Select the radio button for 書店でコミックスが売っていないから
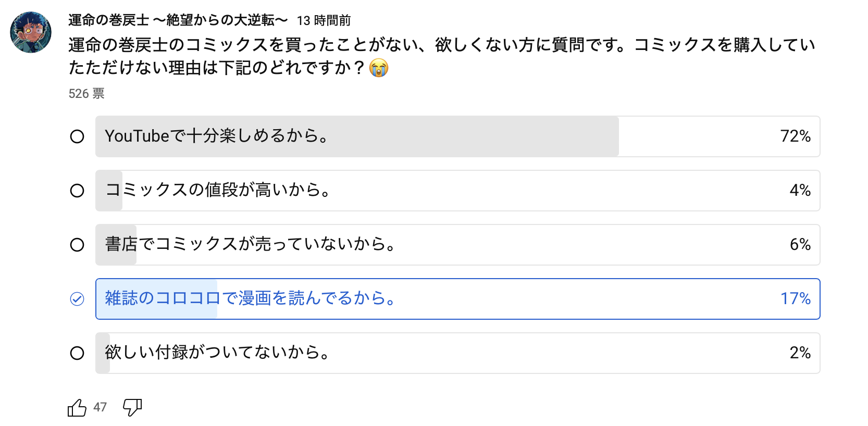The image size is (868, 426). (77, 245)
